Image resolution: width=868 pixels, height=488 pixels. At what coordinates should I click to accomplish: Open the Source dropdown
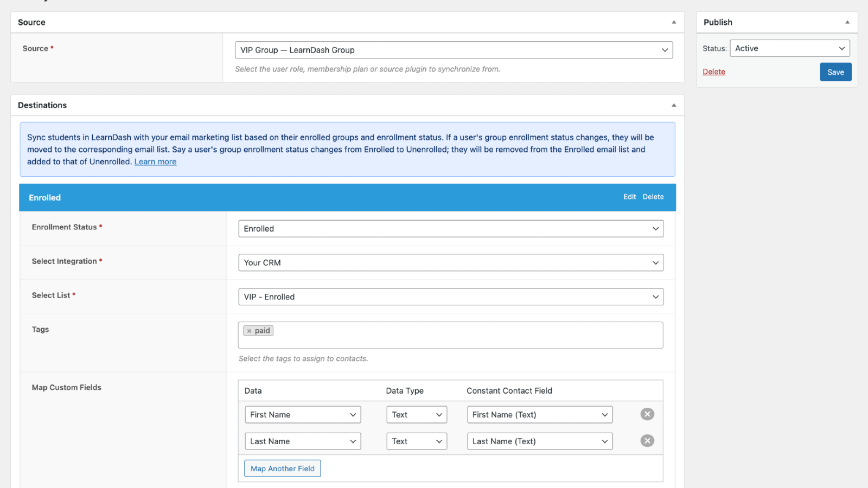[x=454, y=50]
